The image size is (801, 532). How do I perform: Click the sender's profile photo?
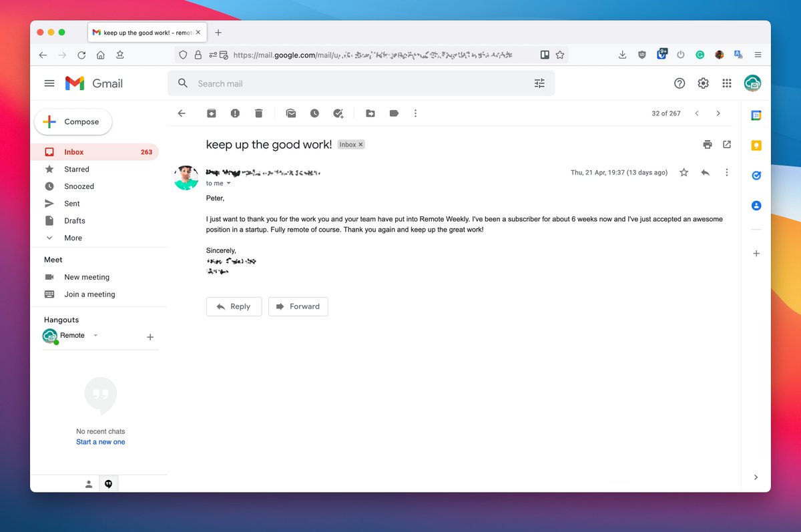tap(186, 178)
